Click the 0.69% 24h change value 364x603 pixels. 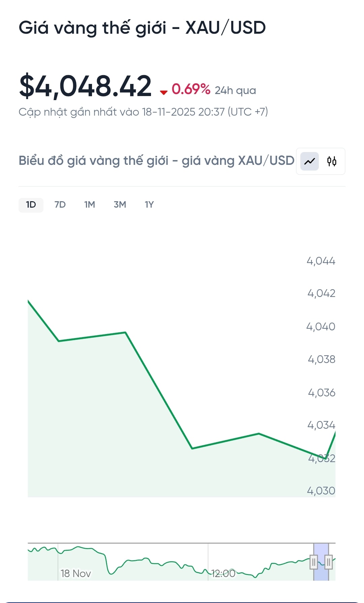click(x=191, y=89)
